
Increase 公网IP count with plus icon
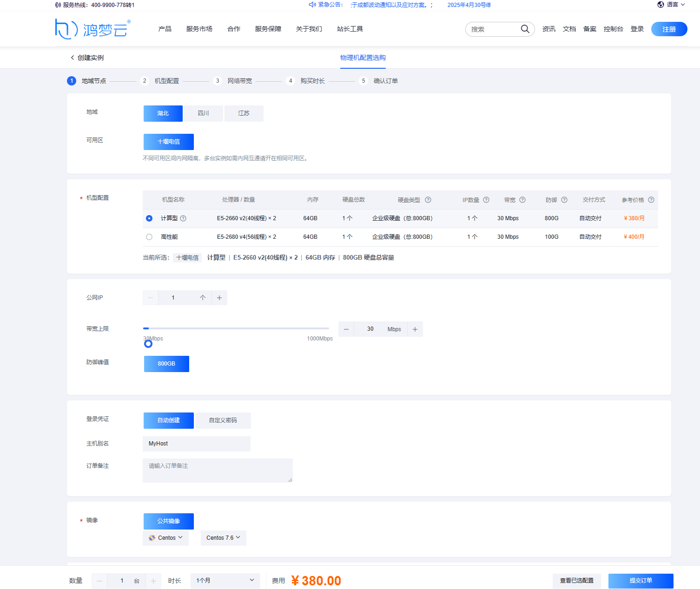(x=219, y=298)
